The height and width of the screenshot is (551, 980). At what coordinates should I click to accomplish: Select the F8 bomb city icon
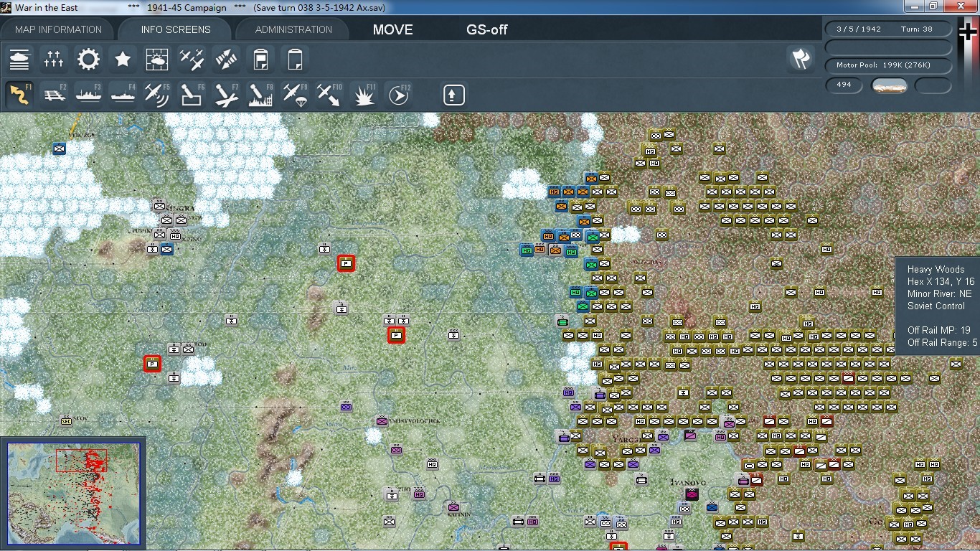click(x=260, y=95)
